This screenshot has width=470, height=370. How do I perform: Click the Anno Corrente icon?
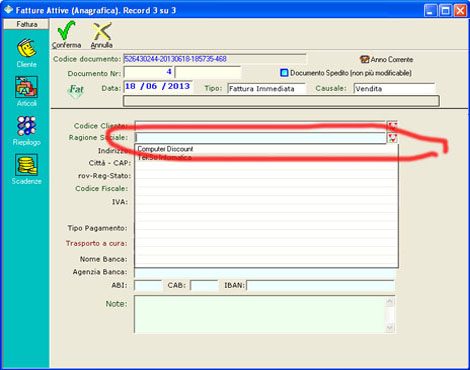click(364, 59)
